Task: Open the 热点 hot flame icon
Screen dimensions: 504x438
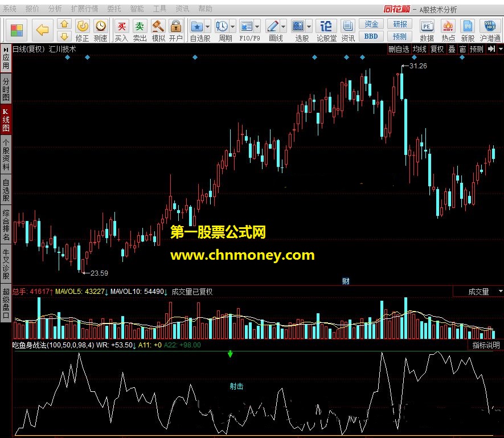Action: 448,26
